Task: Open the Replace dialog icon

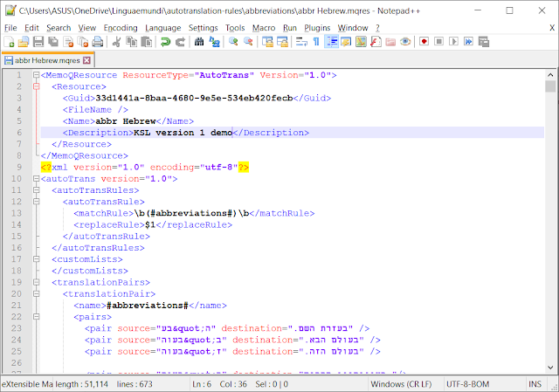Action: (x=214, y=42)
